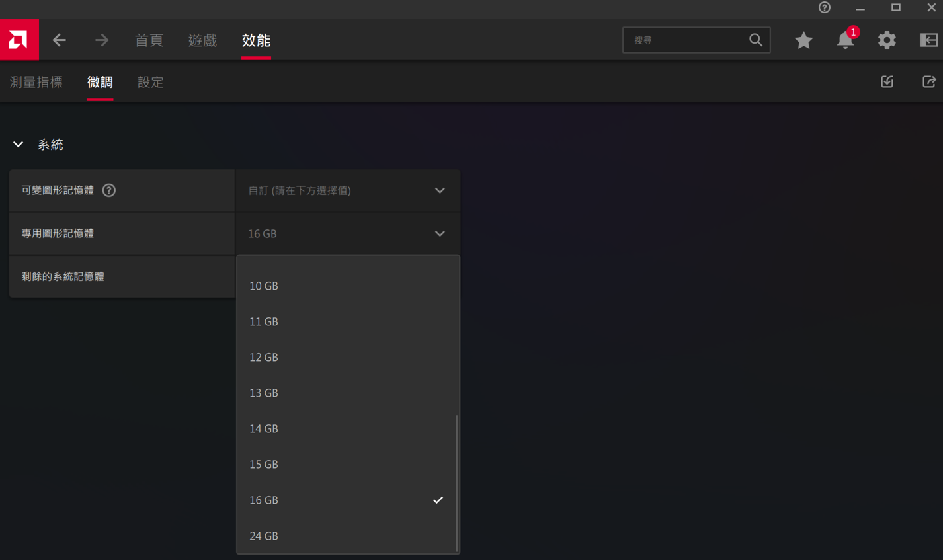Go back with the left arrow
Image resolution: width=943 pixels, height=560 pixels.
pyautogui.click(x=60, y=40)
